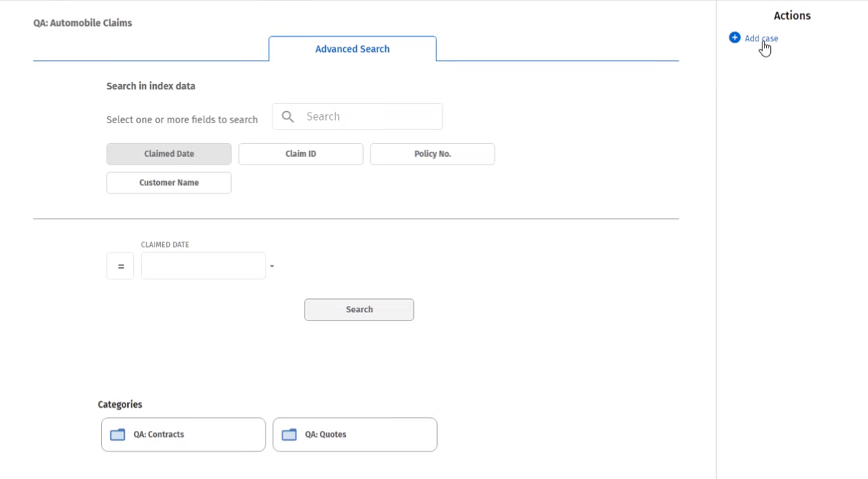
Task: Click the plus icon beside Add case
Action: click(x=734, y=37)
